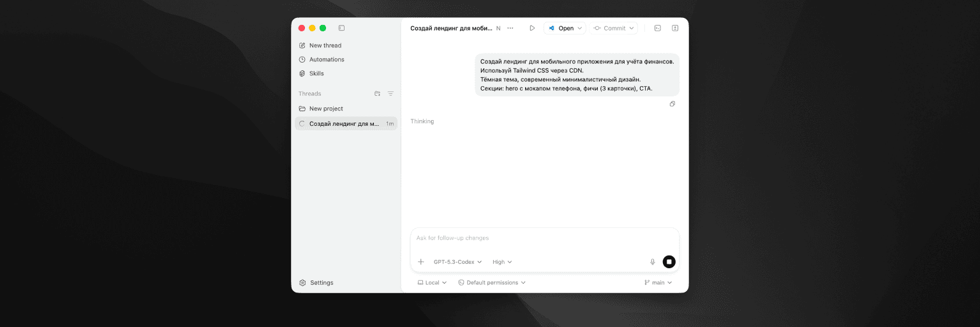980x327 pixels.
Task: Toggle the sidebar panel icon
Action: [x=341, y=28]
